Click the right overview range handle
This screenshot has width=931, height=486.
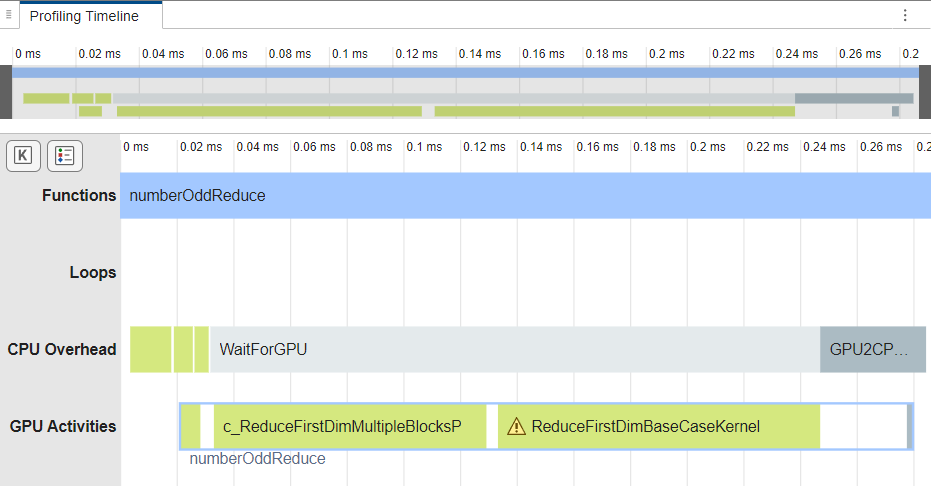[x=925, y=92]
